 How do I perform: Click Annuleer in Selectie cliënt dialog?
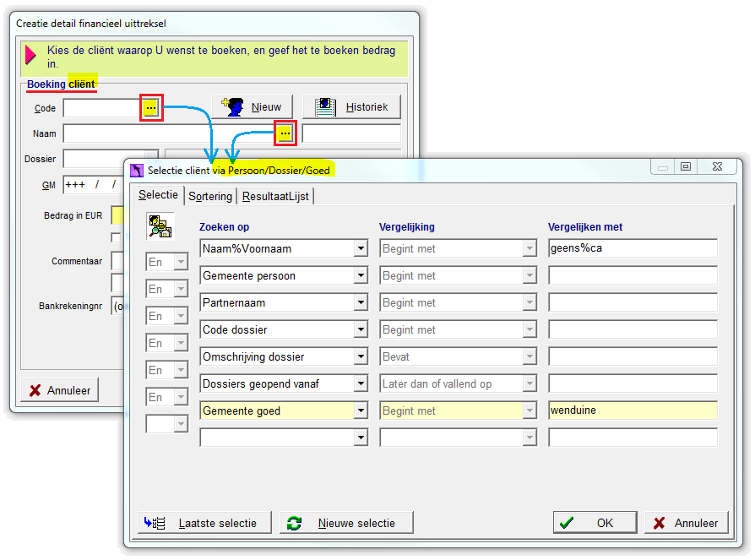[686, 523]
